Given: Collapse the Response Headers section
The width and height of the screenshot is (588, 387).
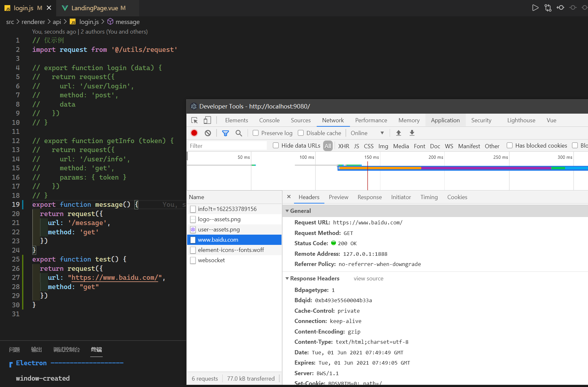Looking at the screenshot, I should (x=287, y=278).
